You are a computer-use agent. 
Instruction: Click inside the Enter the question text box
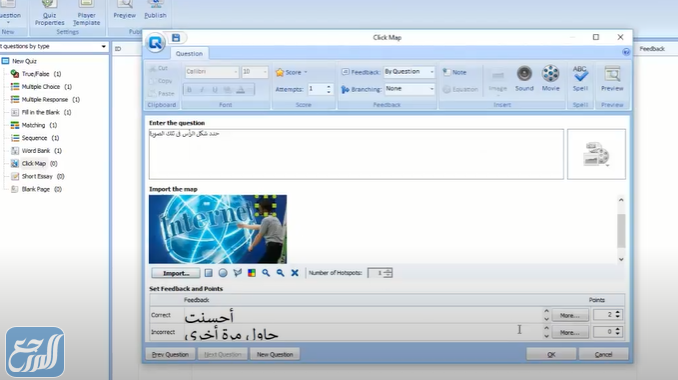click(x=356, y=154)
